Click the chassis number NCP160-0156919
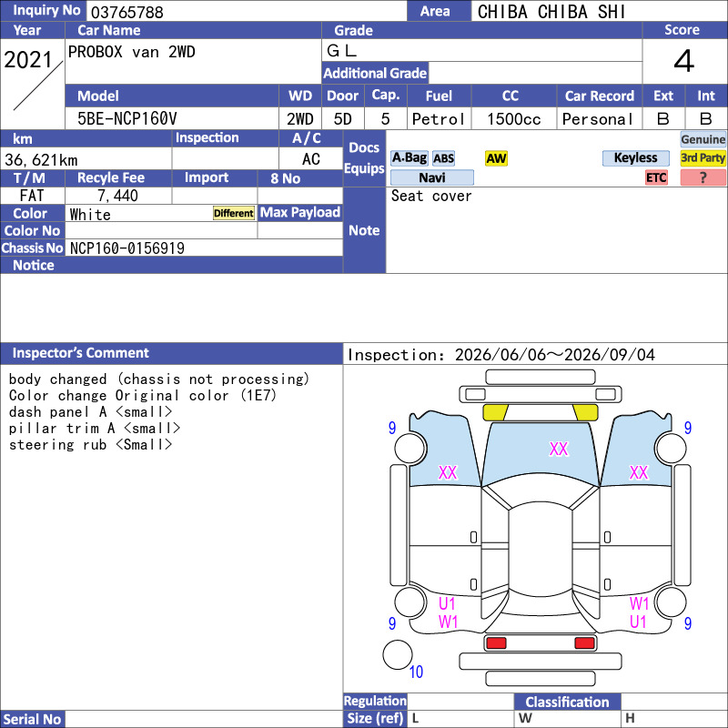The image size is (728, 728). point(126,248)
